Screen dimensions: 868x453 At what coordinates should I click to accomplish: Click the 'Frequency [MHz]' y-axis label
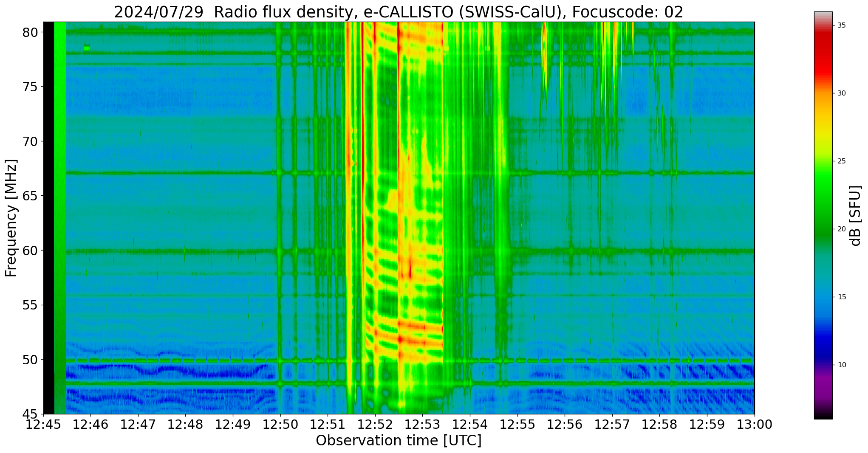coord(11,218)
